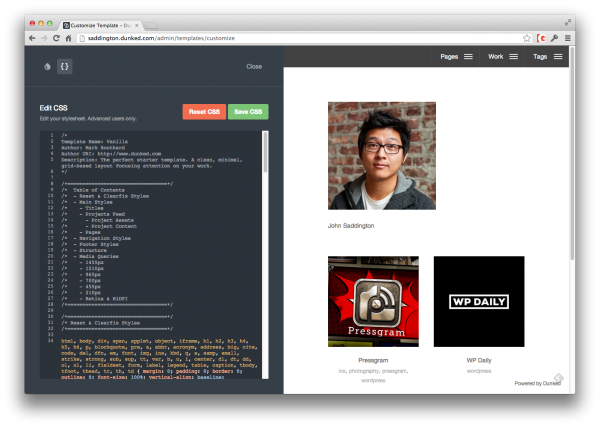Image resolution: width=600 pixels, height=428 pixels.
Task: Click the 'Retina & HiDPI' comment line
Action: point(95,299)
